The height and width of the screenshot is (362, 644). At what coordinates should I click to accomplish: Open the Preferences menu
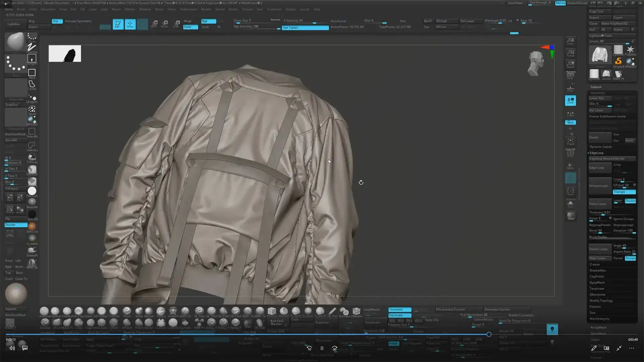[188, 9]
